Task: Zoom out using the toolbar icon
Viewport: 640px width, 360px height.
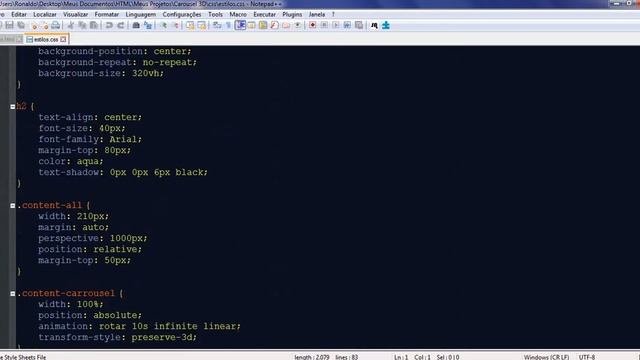Action: coord(175,25)
